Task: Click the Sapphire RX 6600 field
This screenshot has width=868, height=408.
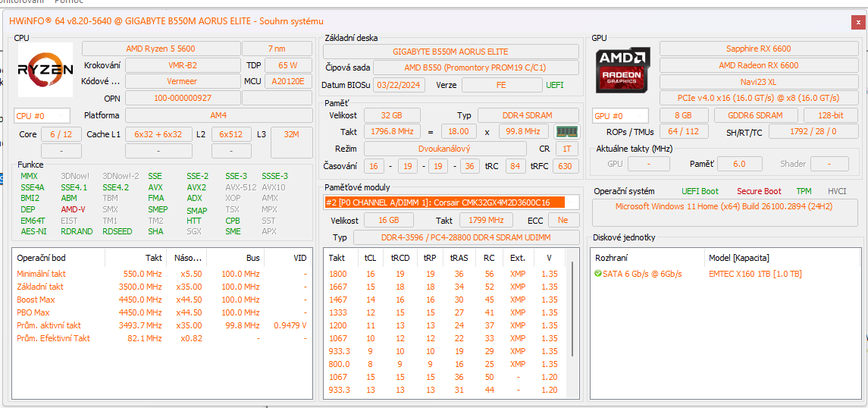Action: click(758, 49)
